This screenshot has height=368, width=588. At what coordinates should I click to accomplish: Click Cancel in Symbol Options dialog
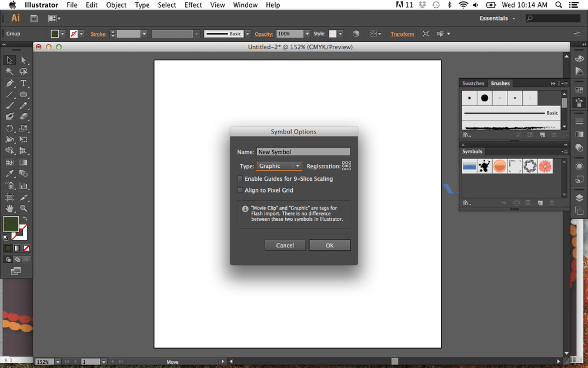click(x=285, y=245)
